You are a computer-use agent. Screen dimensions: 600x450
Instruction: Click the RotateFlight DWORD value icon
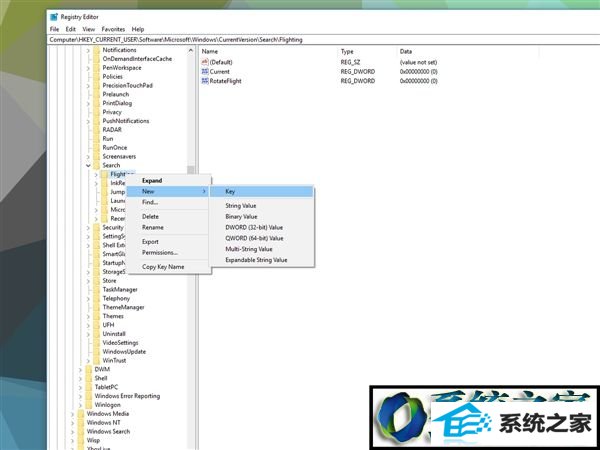(205, 81)
